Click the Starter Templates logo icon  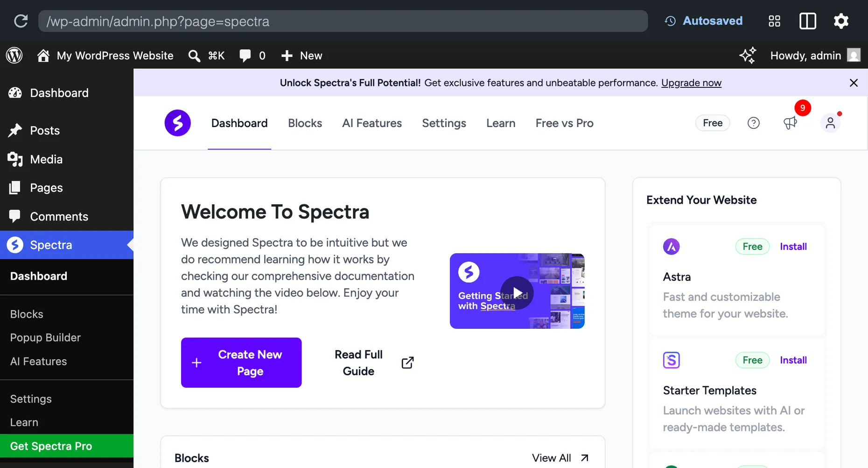coord(672,360)
